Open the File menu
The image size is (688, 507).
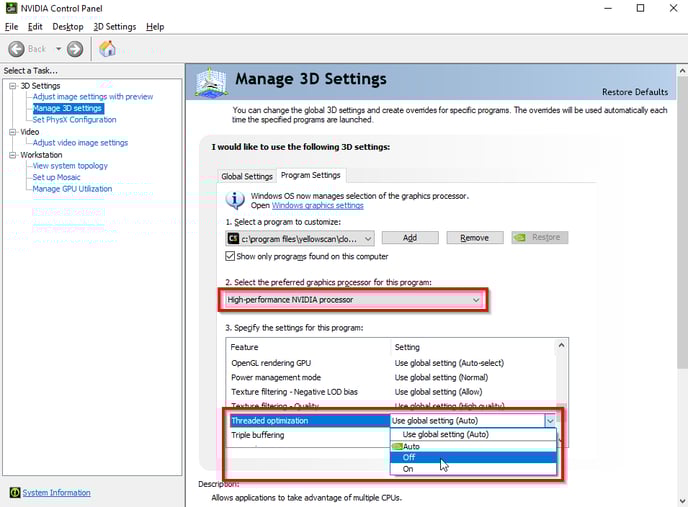point(11,27)
